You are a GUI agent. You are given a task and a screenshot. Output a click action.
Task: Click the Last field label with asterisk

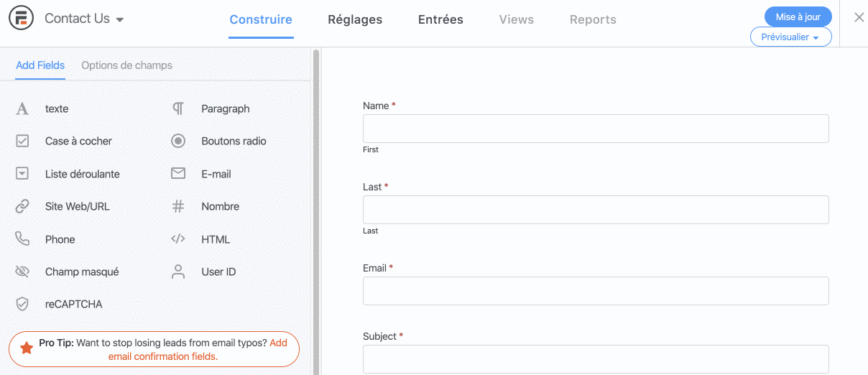click(376, 187)
